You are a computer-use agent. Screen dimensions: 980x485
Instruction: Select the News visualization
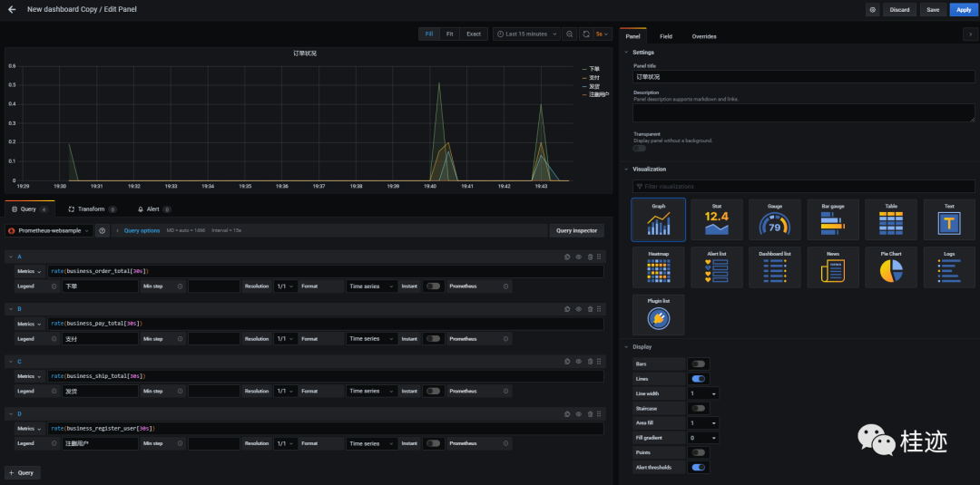[x=833, y=267]
